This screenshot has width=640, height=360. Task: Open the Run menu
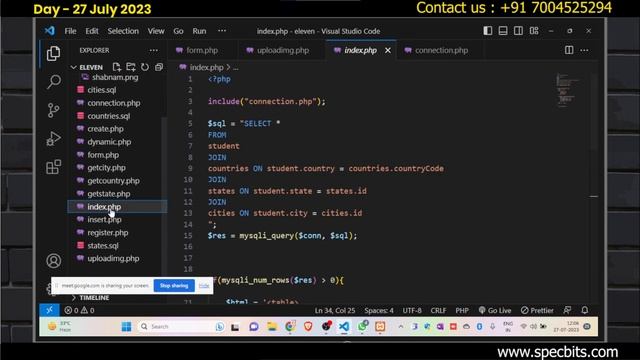(199, 31)
